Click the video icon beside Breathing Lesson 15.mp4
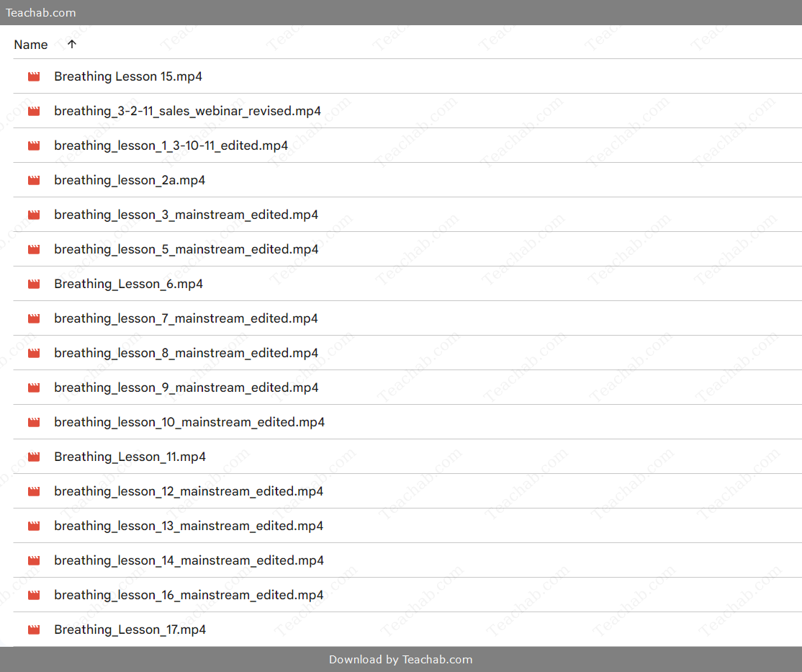This screenshot has width=802, height=672. 34,76
